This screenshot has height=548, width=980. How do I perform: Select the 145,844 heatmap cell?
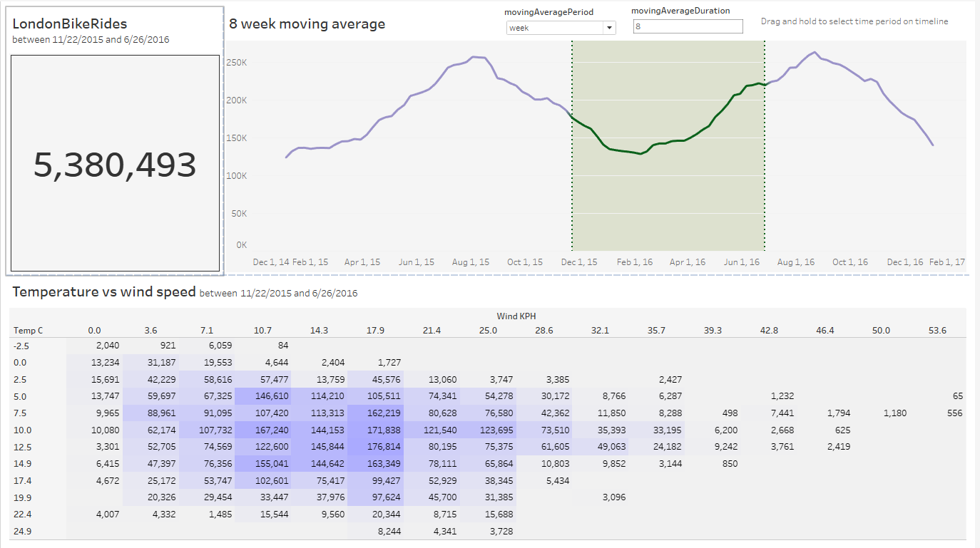click(x=320, y=447)
